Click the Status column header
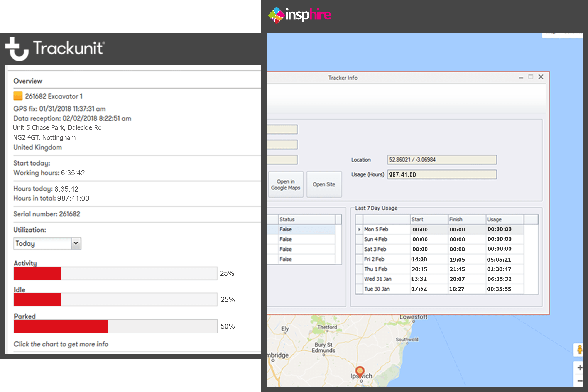The width and height of the screenshot is (588, 392). (x=307, y=219)
